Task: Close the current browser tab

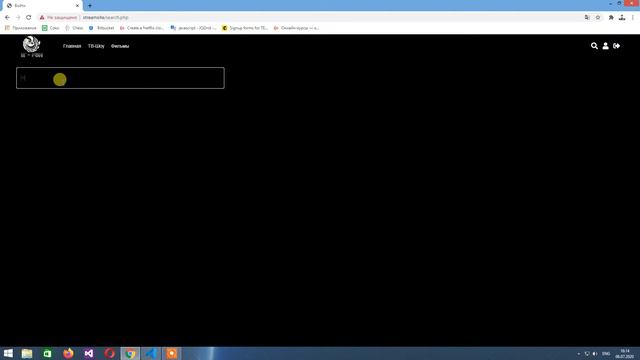Action: [x=77, y=6]
